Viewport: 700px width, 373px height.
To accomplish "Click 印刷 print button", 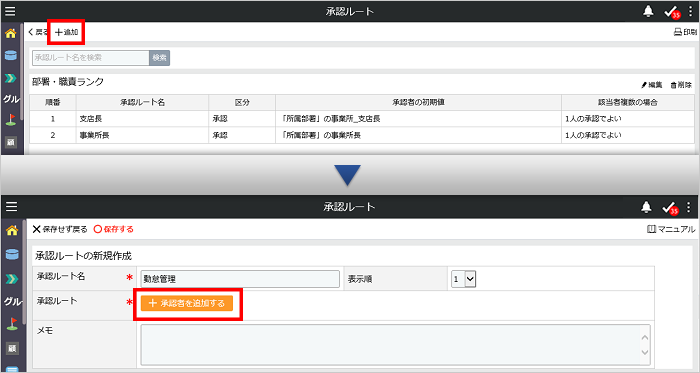I will tap(685, 32).
